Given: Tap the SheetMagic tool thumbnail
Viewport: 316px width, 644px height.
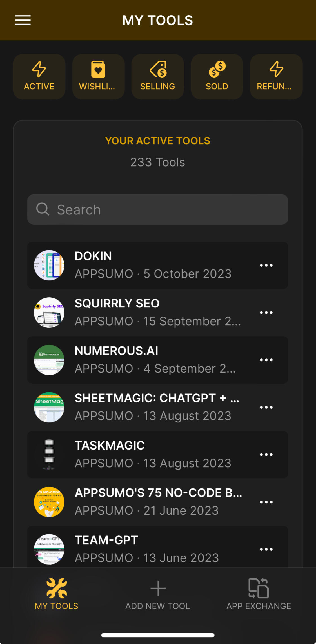Looking at the screenshot, I should (49, 407).
